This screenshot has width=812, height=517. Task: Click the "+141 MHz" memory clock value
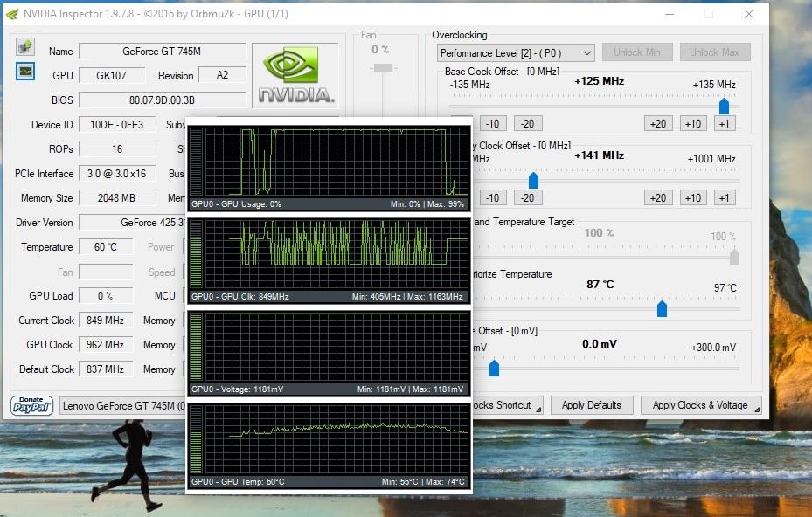coord(599,155)
